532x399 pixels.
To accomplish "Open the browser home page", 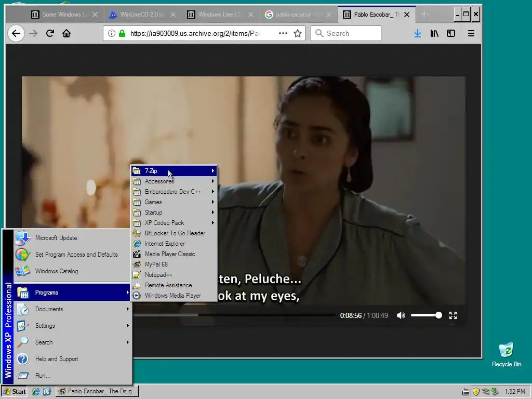I will (x=66, y=33).
